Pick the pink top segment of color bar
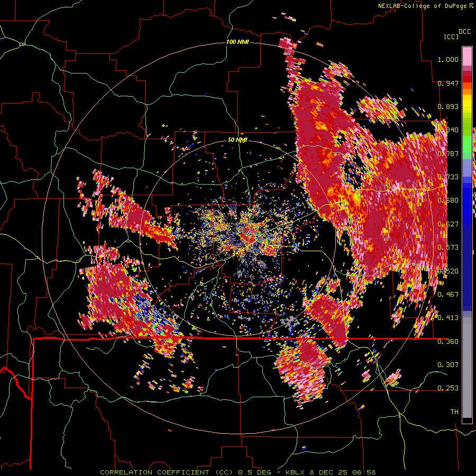 pos(467,56)
